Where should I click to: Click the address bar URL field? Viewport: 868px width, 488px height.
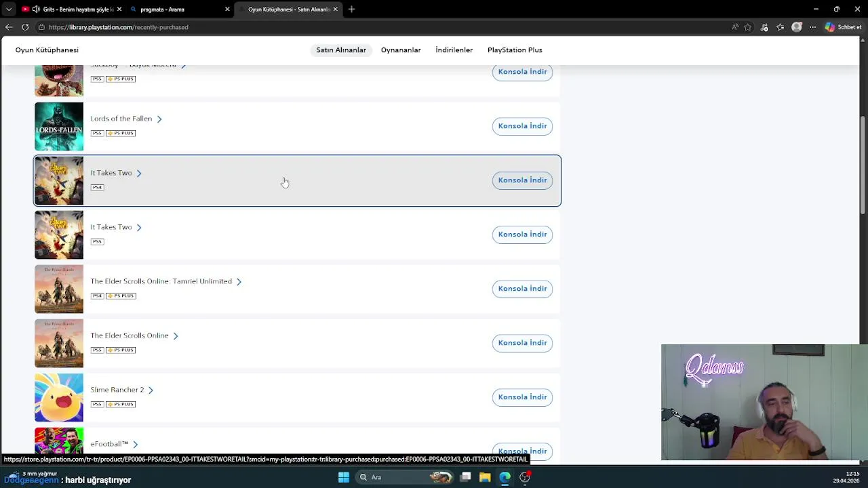point(387,27)
